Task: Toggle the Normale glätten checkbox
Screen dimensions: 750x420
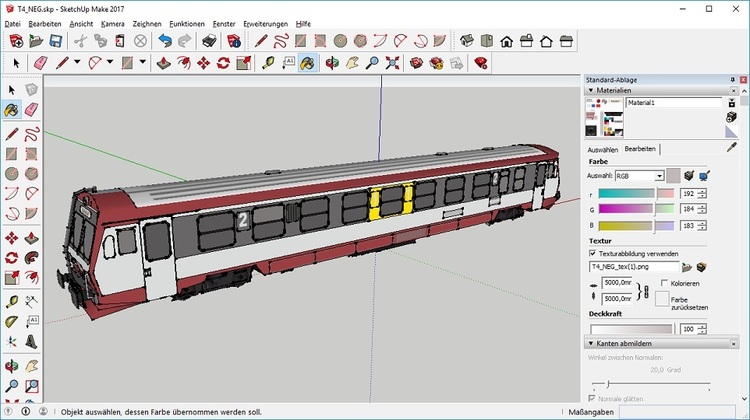Action: point(592,398)
